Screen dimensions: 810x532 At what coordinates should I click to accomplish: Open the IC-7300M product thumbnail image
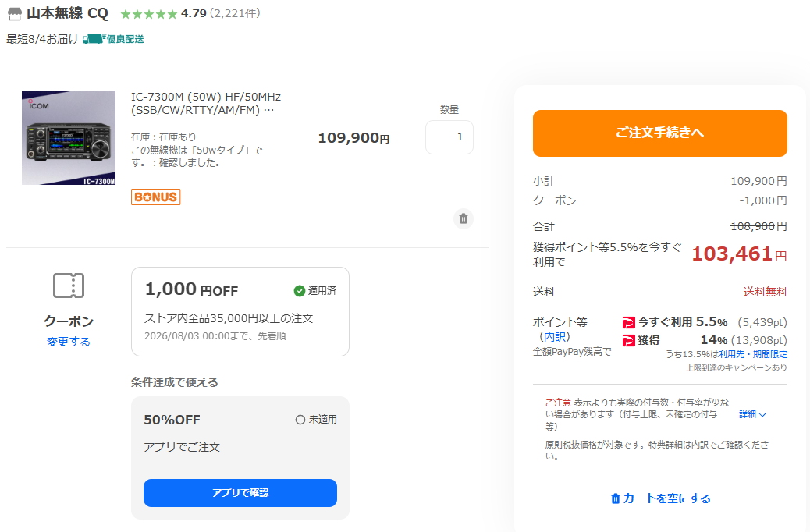tap(69, 138)
